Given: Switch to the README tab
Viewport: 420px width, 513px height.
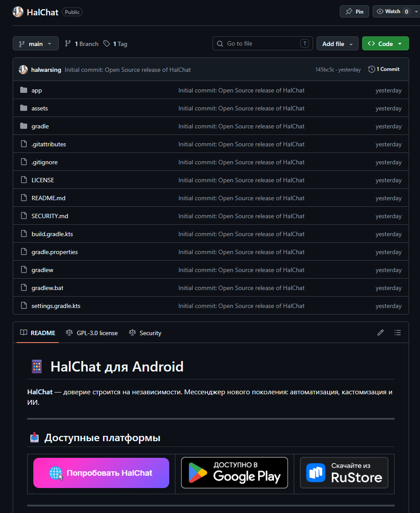Looking at the screenshot, I should (38, 333).
